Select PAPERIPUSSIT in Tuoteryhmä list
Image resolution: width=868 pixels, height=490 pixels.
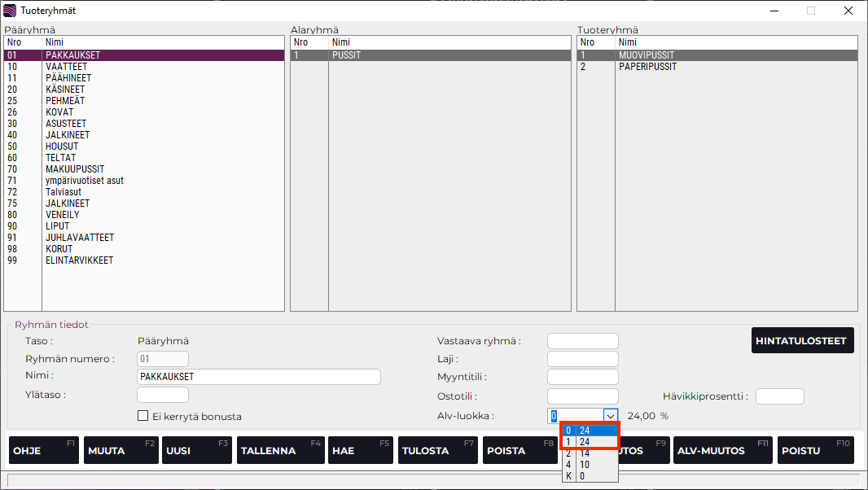647,67
